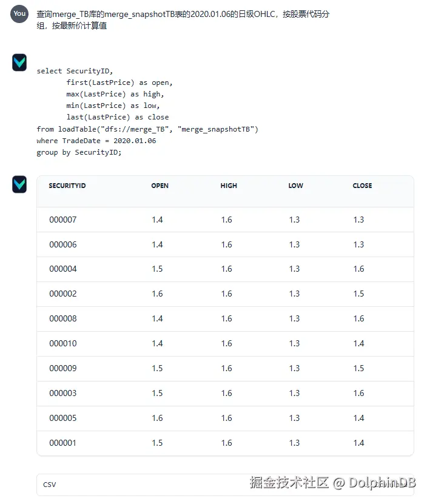Click the 000009 security ID cell
This screenshot has width=430, height=504.
point(63,368)
